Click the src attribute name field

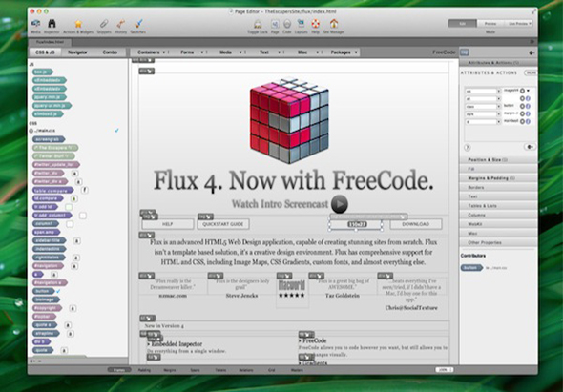483,92
